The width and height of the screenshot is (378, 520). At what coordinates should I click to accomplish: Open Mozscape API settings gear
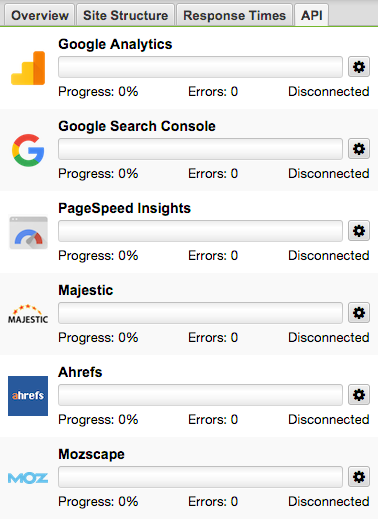click(359, 477)
